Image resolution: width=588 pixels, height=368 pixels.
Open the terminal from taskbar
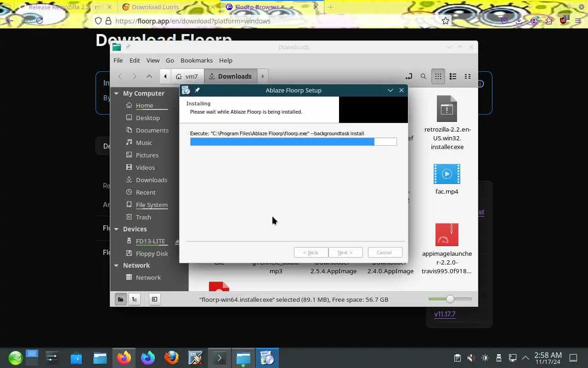(x=219, y=358)
